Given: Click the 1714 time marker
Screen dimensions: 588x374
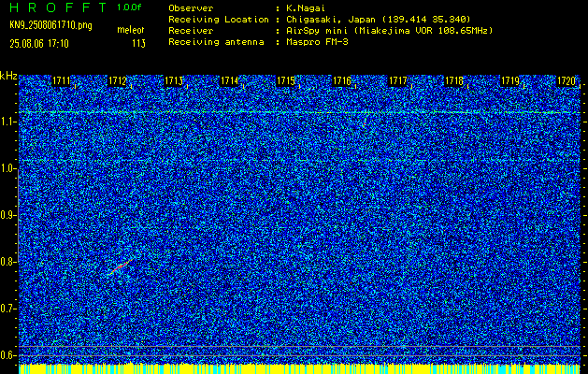Looking at the screenshot, I should (x=229, y=80).
